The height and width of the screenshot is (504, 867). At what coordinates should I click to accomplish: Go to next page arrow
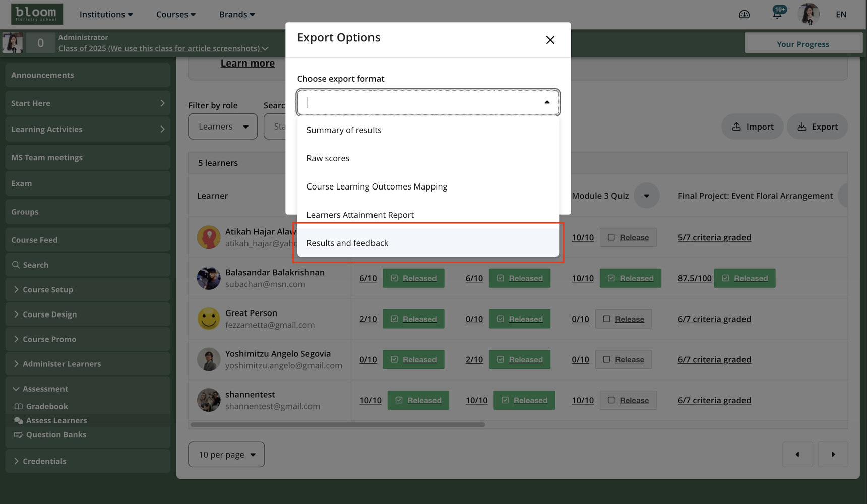pos(833,454)
